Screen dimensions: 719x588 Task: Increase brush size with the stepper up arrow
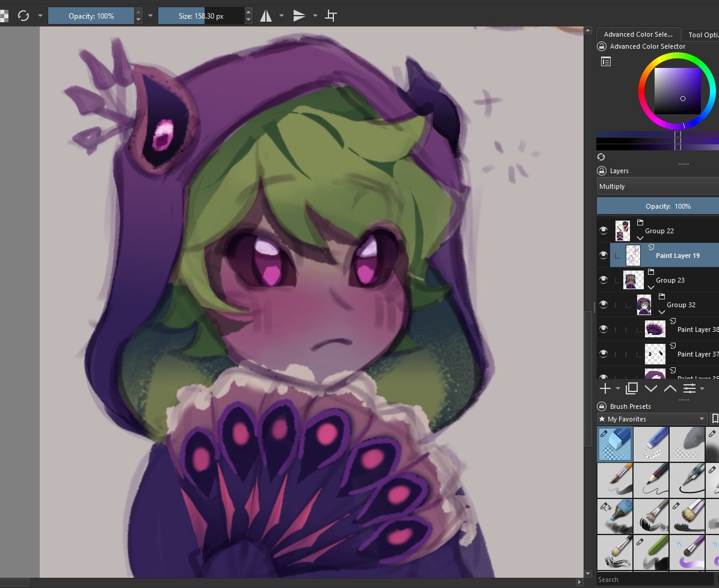click(248, 12)
